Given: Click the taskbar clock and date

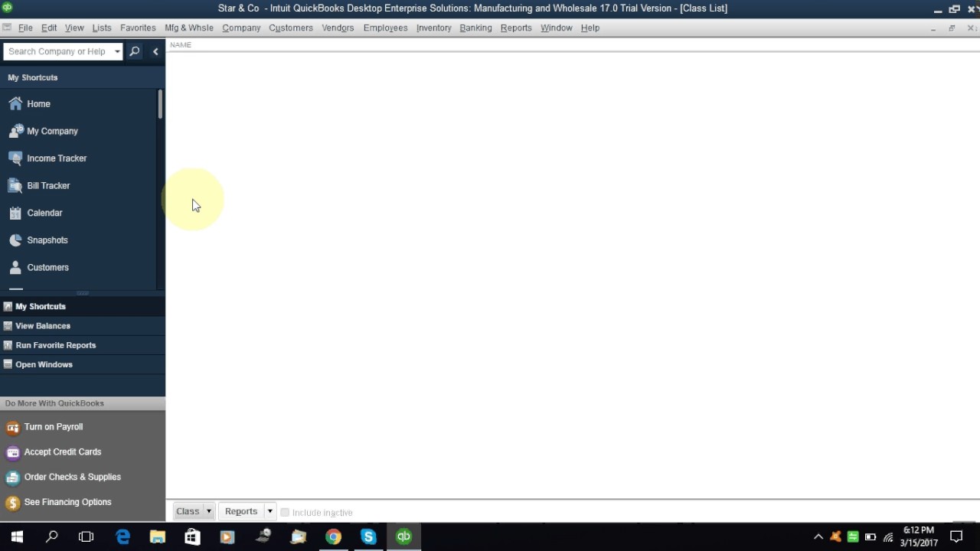Looking at the screenshot, I should tap(919, 537).
